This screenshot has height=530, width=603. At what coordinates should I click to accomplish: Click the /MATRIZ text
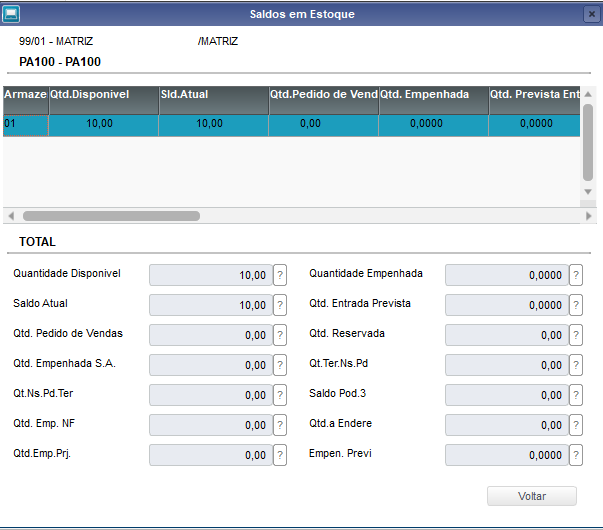(x=218, y=41)
